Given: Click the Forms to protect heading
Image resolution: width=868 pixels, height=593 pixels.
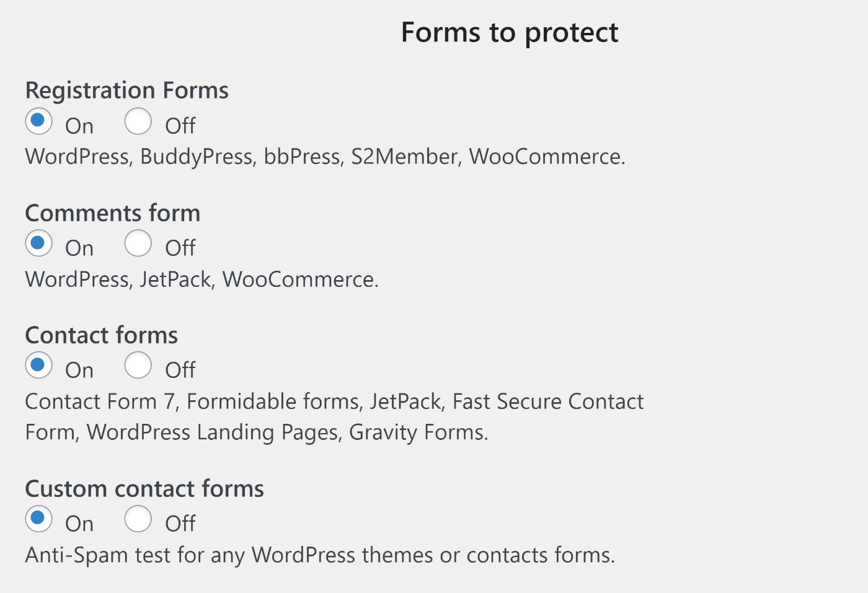Looking at the screenshot, I should coord(510,32).
